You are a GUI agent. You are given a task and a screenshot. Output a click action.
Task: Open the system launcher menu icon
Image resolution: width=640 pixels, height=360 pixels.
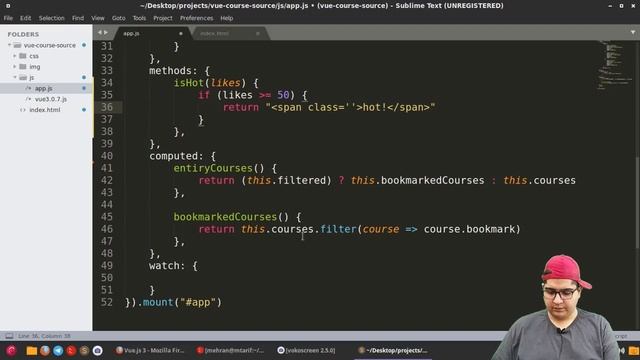(11, 350)
